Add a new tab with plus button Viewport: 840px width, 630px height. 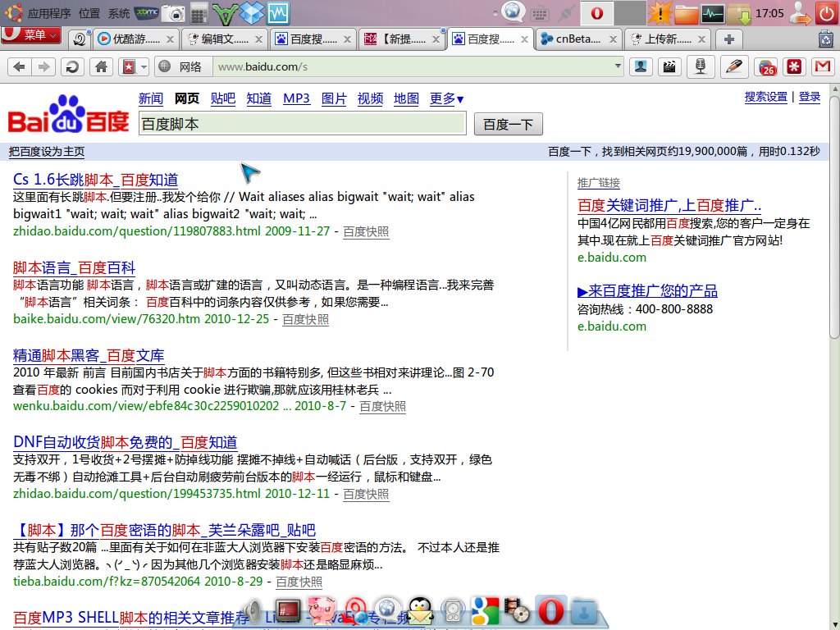tap(728, 39)
